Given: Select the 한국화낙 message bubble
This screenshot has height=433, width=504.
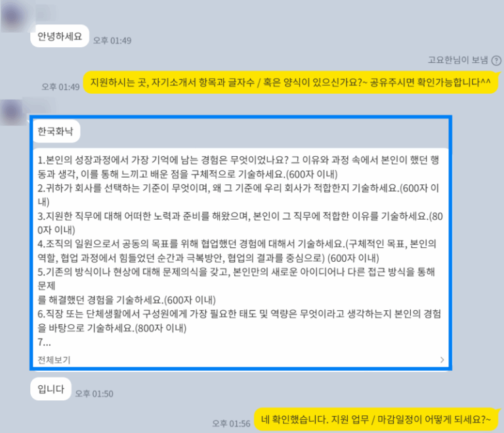Looking at the screenshot, I should coord(56,131).
